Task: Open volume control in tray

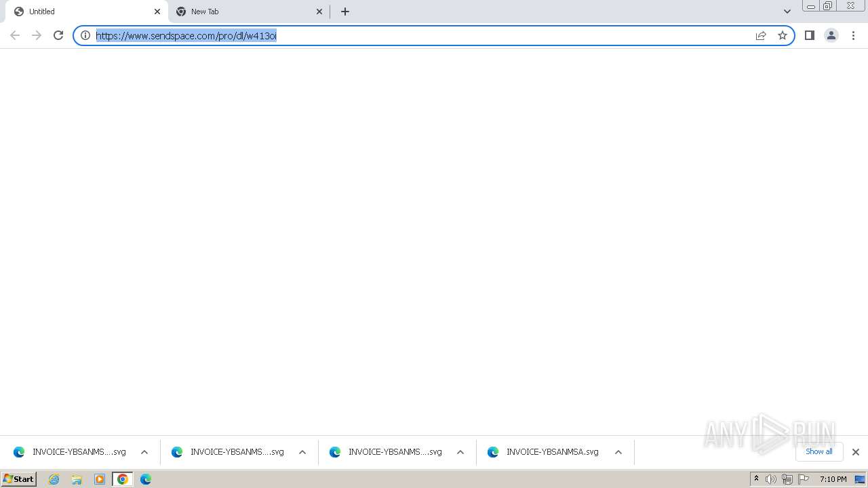Action: [x=771, y=479]
